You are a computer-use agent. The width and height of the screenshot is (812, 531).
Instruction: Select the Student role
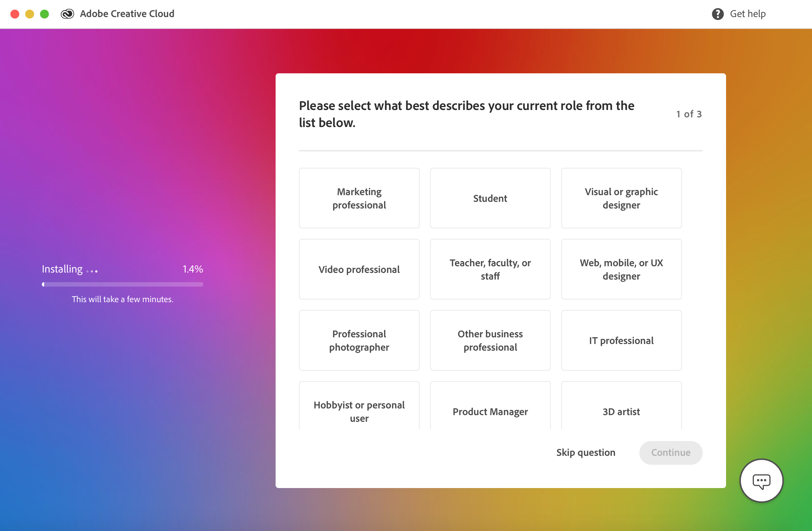490,198
